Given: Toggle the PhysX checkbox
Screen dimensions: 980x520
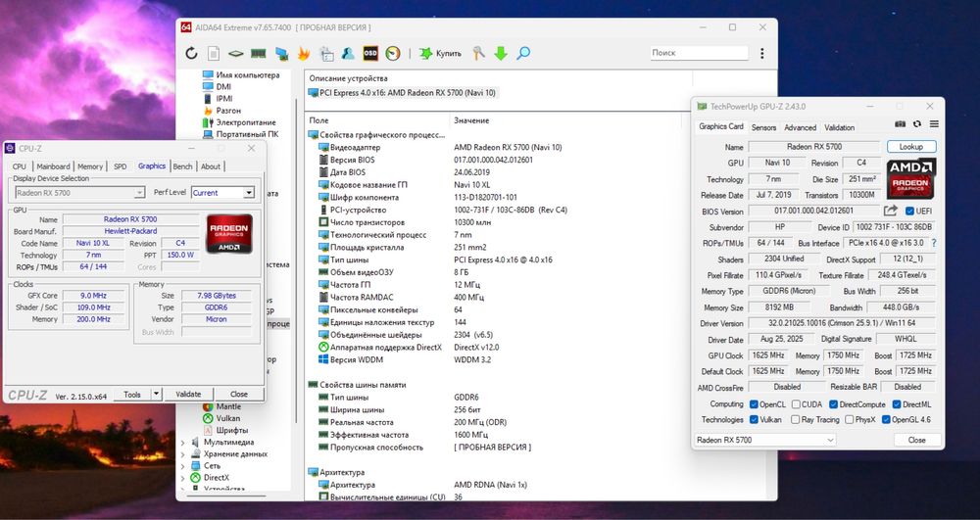Looking at the screenshot, I should tap(849, 420).
